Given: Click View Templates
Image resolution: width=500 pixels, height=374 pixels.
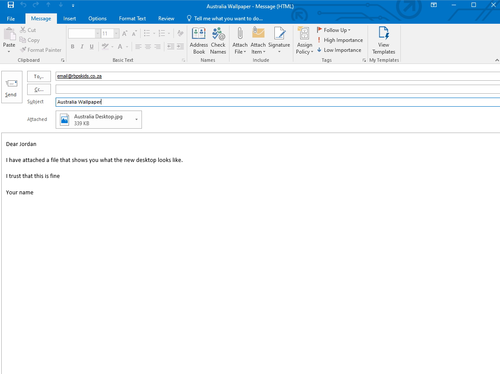Looking at the screenshot, I should click(384, 41).
